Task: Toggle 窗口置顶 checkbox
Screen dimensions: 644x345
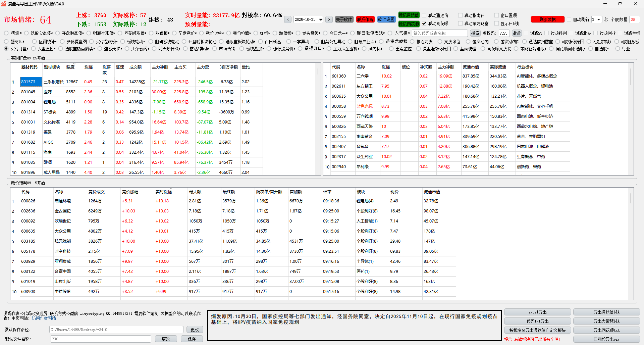Action: [x=497, y=15]
